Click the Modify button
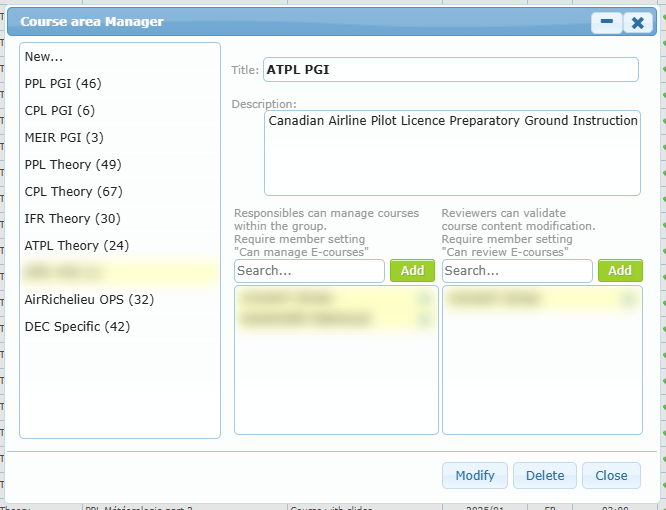 [x=475, y=476]
